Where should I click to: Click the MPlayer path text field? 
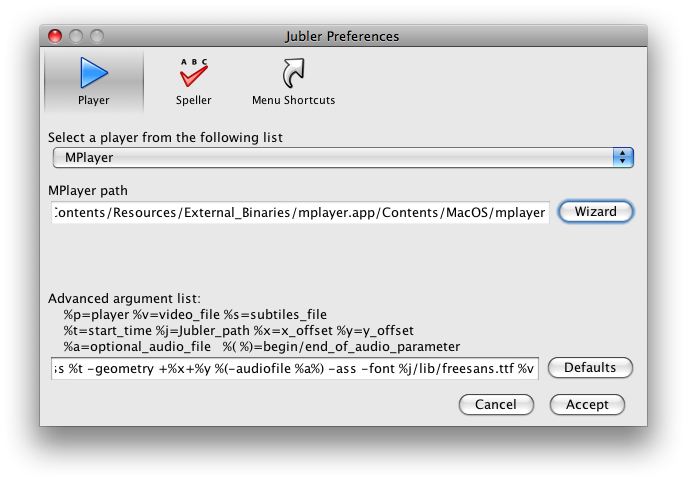(300, 212)
